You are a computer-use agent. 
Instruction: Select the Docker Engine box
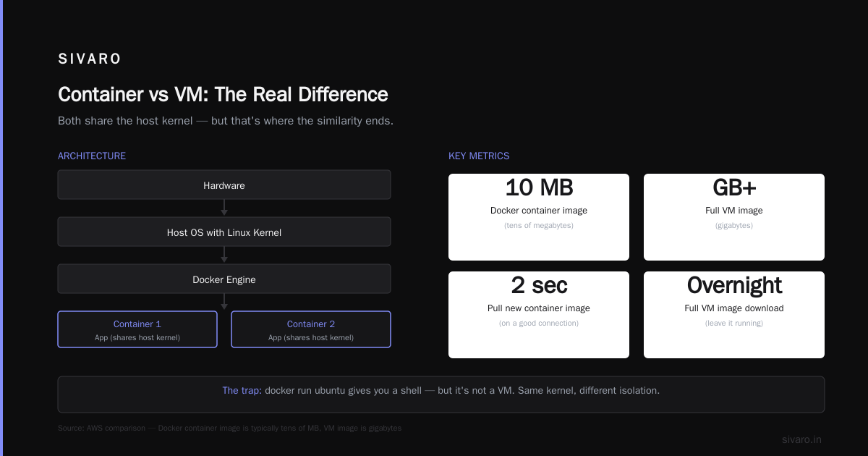pyautogui.click(x=224, y=279)
